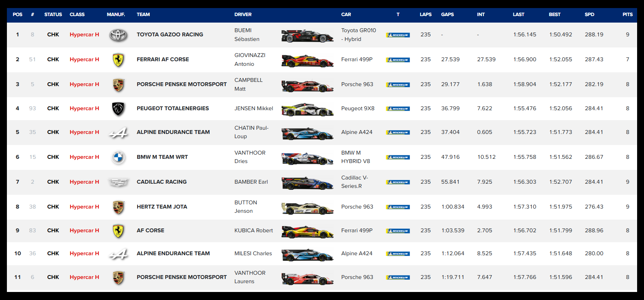This screenshot has width=644, height=300.
Task: Open the Porsche 963 image in Laurens Vanthoor's row
Action: pyautogui.click(x=307, y=279)
